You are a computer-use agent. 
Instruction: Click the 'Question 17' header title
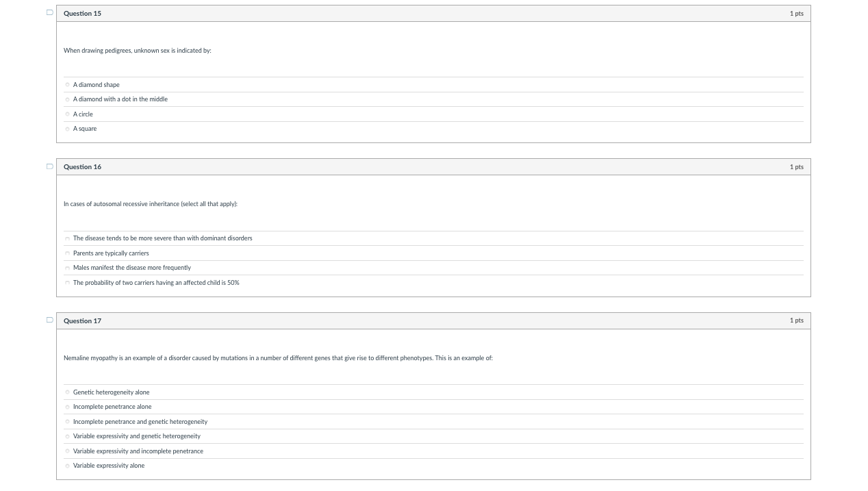point(82,321)
